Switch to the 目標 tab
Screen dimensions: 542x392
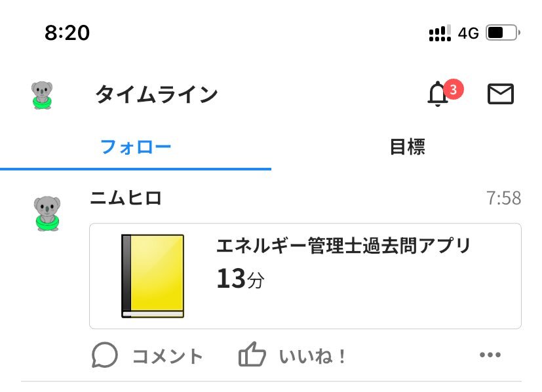coord(407,147)
